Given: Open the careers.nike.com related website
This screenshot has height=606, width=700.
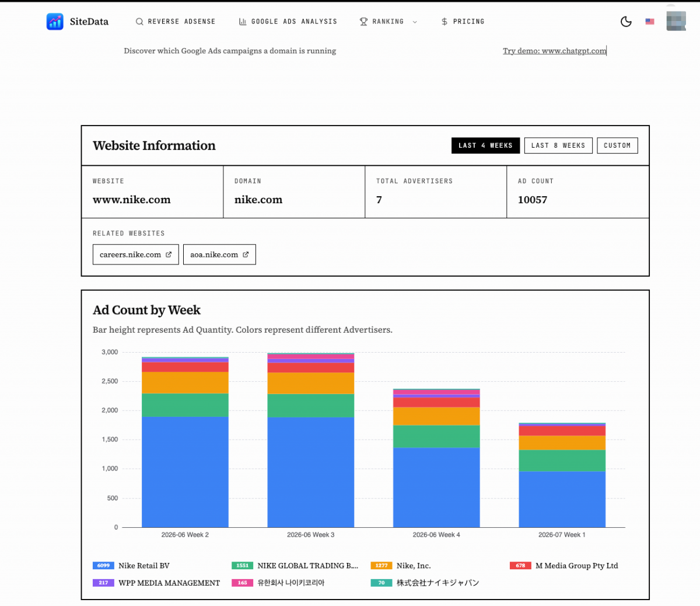Looking at the screenshot, I should click(136, 255).
